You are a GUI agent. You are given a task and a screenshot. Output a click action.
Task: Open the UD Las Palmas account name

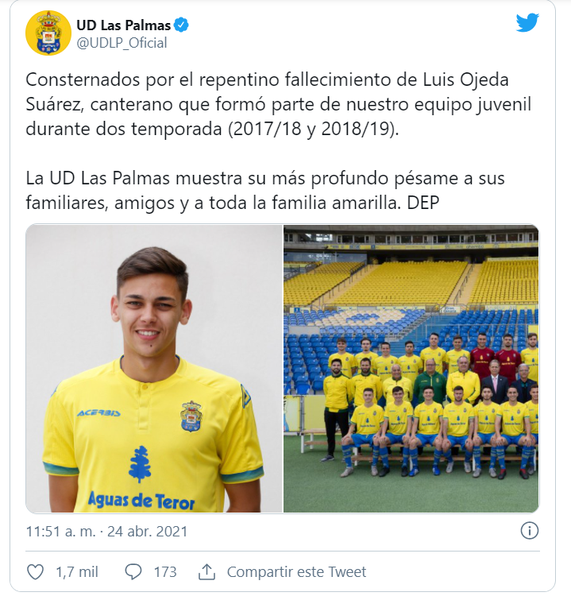[x=124, y=25]
